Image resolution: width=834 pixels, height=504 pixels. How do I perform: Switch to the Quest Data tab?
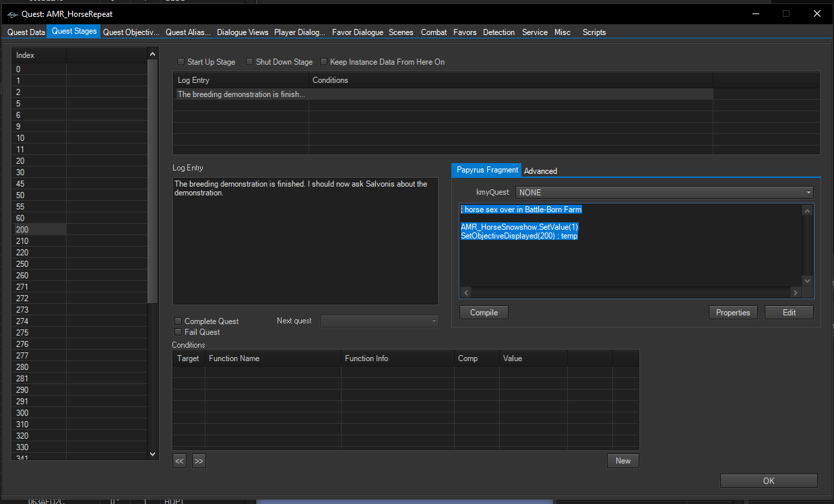[x=26, y=32]
